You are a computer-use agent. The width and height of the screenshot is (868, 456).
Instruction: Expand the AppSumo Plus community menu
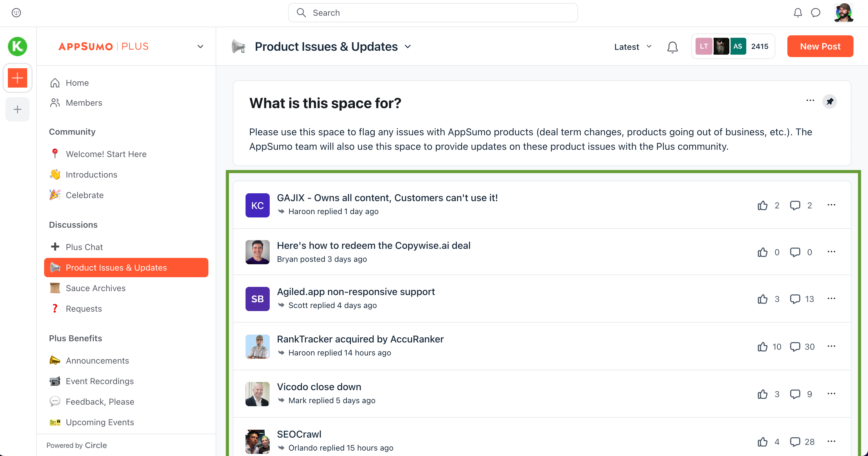coord(200,47)
